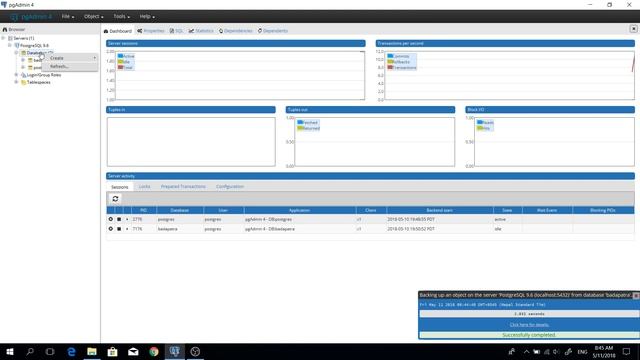
Task: Choose Create from the context menu
Action: [x=70, y=58]
